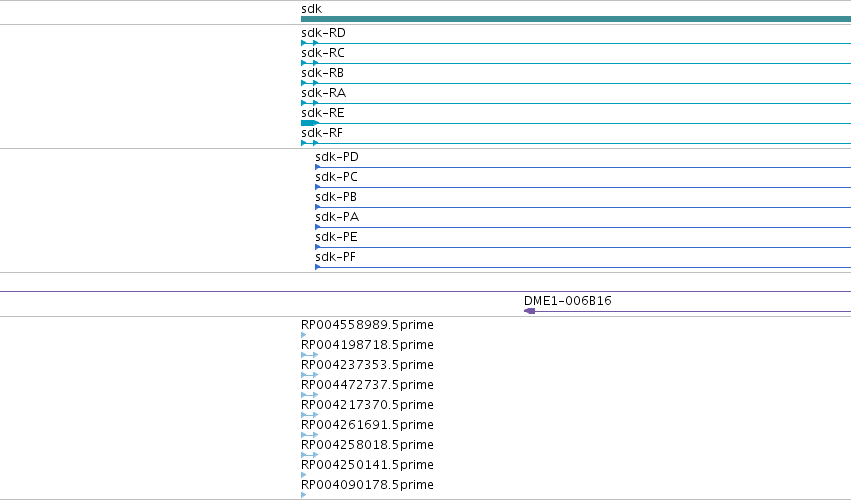Screen dimensions: 851x500
Task: Select the sdk-PE protein label
Action: [336, 237]
